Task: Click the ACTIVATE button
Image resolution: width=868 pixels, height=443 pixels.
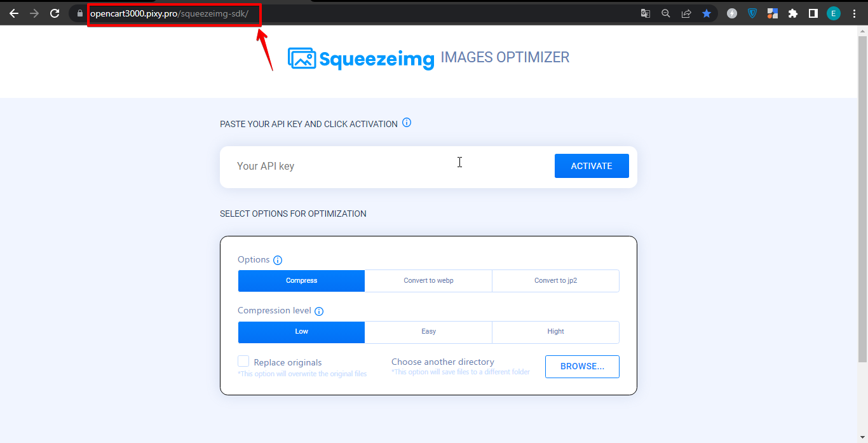Action: (592, 166)
